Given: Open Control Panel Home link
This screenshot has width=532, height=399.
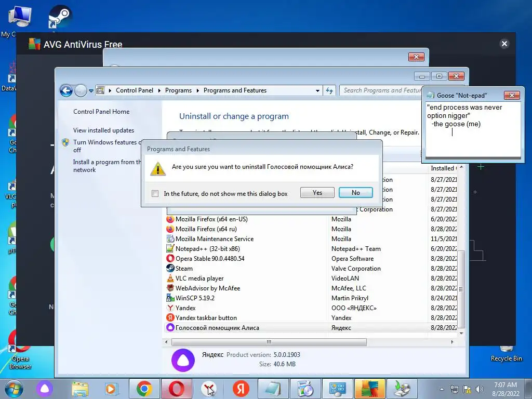Looking at the screenshot, I should coord(101,112).
